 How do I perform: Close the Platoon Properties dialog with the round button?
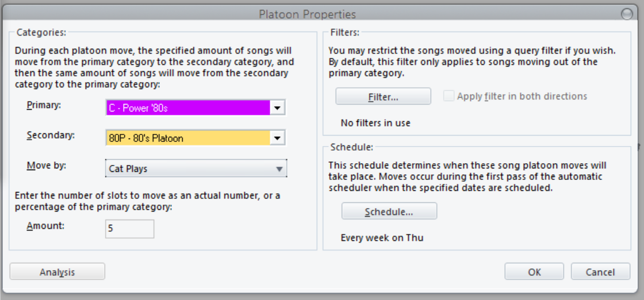627,14
